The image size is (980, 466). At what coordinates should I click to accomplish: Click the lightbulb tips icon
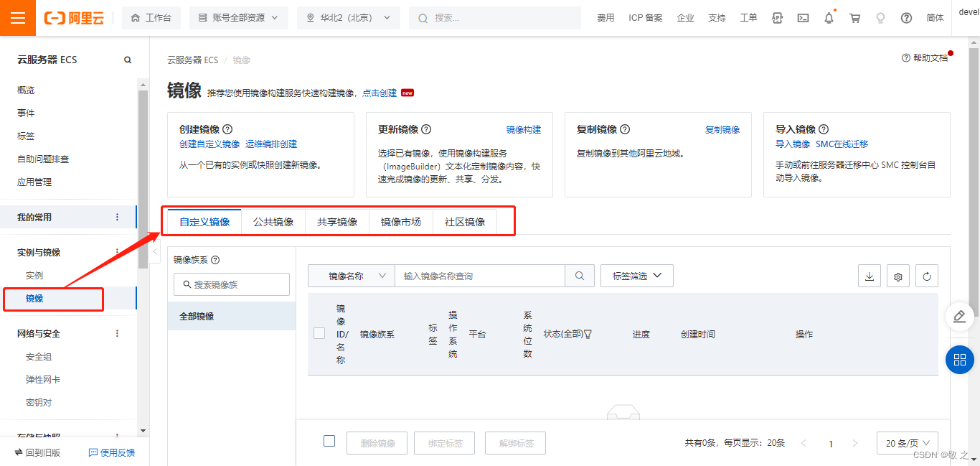pyautogui.click(x=880, y=18)
